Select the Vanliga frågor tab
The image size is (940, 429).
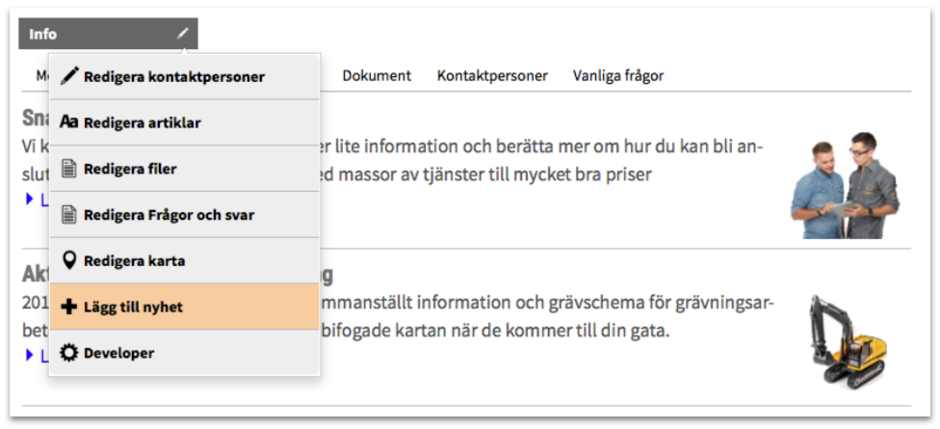tap(617, 76)
